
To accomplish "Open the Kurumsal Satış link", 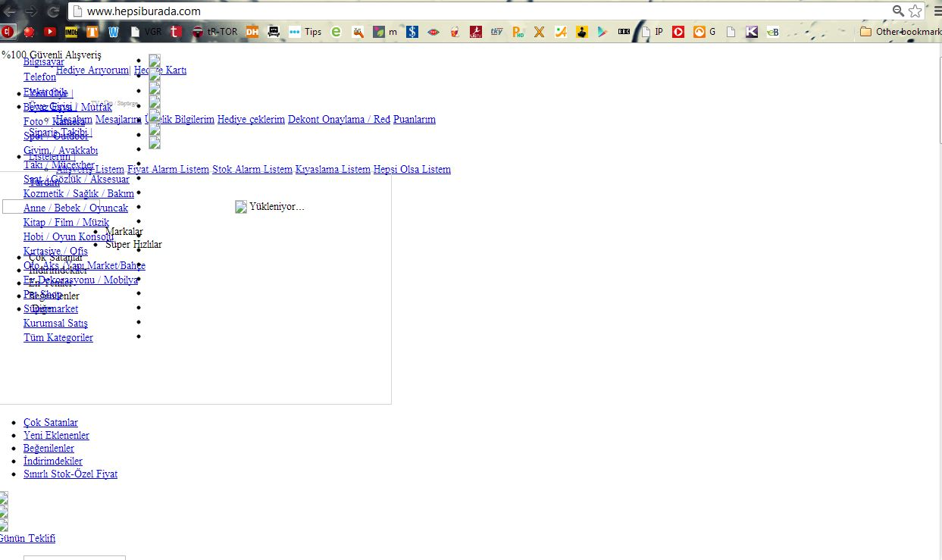I will coord(55,323).
